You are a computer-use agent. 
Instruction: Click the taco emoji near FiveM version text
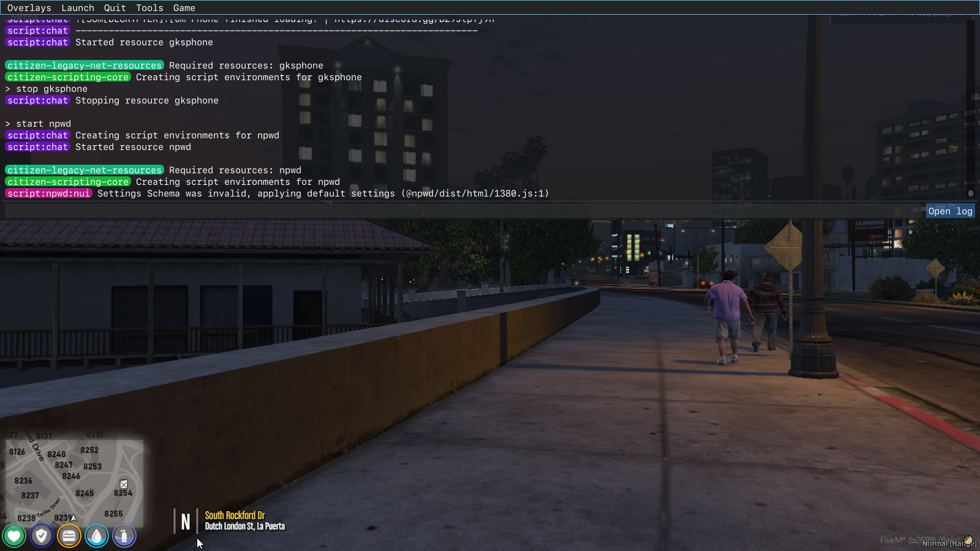969,540
